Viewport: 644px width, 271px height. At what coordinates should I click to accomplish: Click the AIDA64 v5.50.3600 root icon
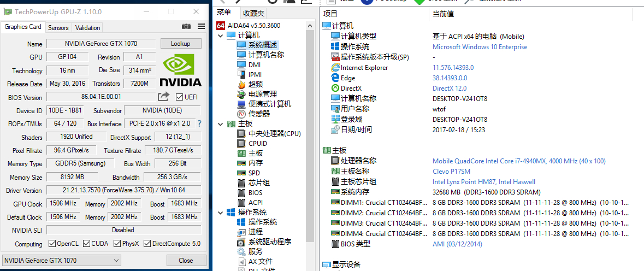pyautogui.click(x=220, y=25)
